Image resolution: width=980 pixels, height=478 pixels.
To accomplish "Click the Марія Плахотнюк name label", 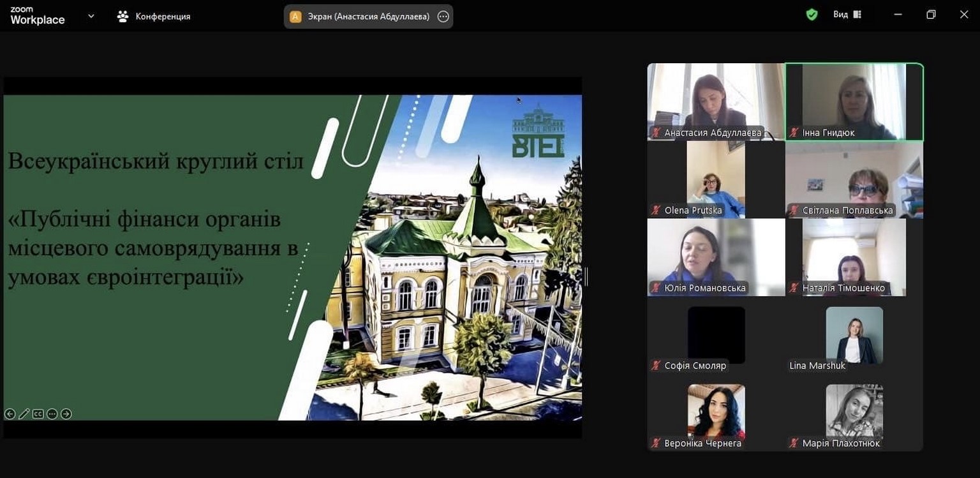I will pyautogui.click(x=840, y=443).
